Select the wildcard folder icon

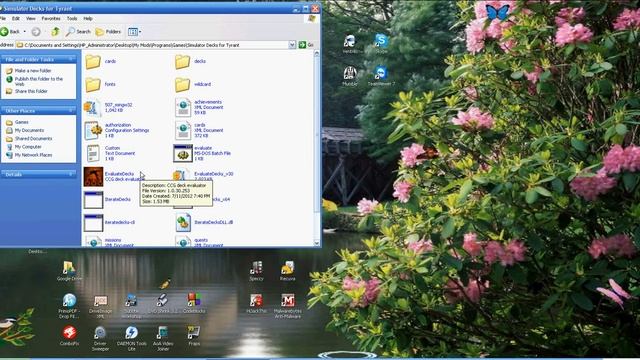[x=182, y=84]
